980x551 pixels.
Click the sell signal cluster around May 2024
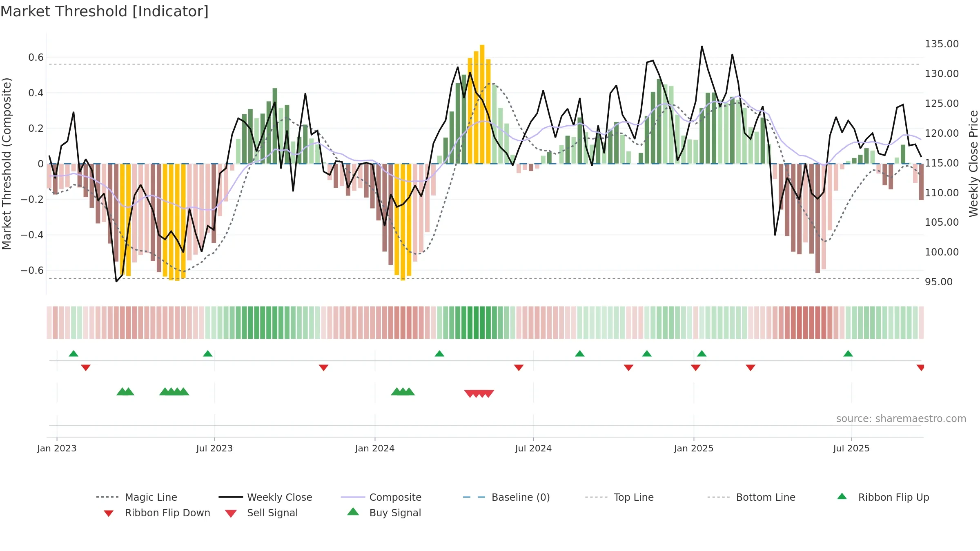pyautogui.click(x=479, y=394)
